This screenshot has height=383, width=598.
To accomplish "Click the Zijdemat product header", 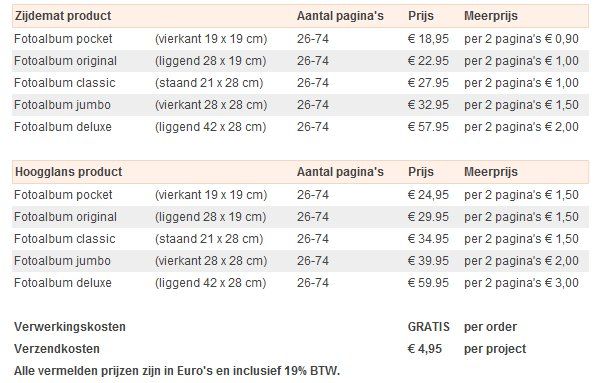I will coord(63,16).
